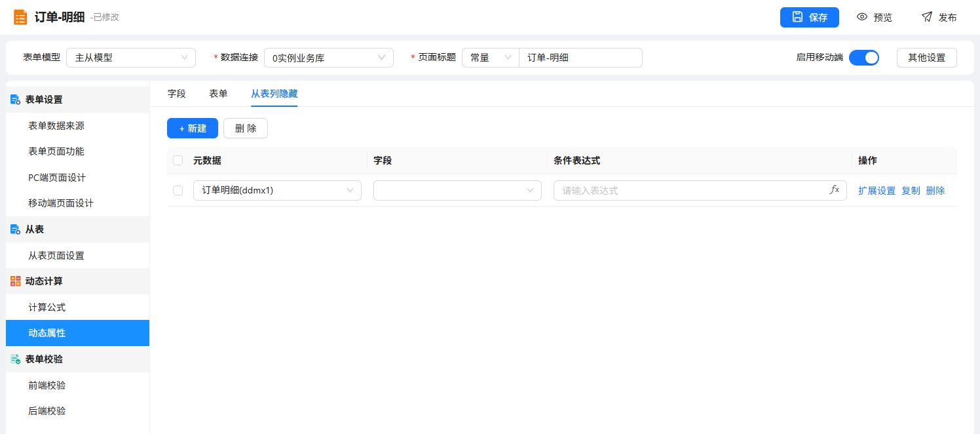Open the empty 字段 dropdown in row
The width and height of the screenshot is (980, 434).
[457, 191]
